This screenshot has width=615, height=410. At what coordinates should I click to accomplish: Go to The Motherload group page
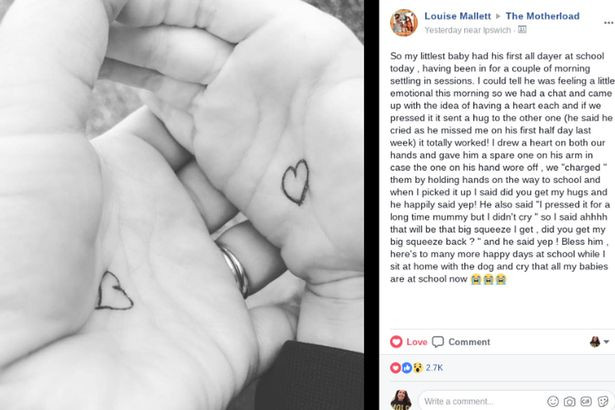pyautogui.click(x=541, y=16)
